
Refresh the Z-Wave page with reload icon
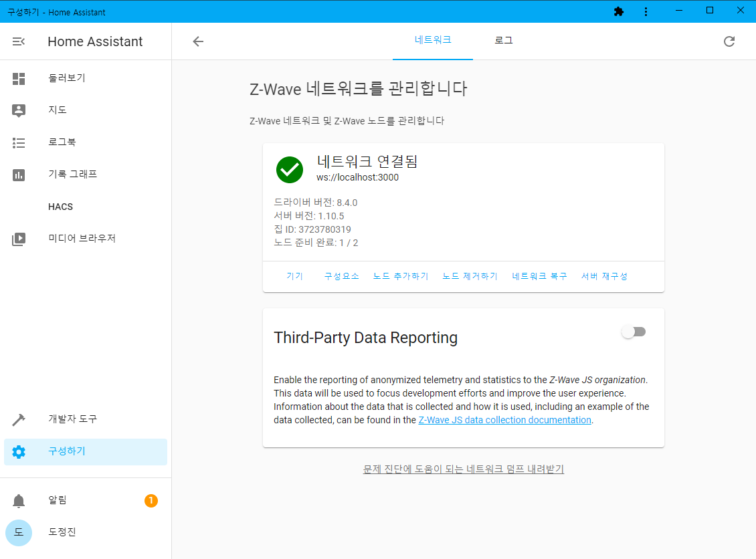point(729,41)
